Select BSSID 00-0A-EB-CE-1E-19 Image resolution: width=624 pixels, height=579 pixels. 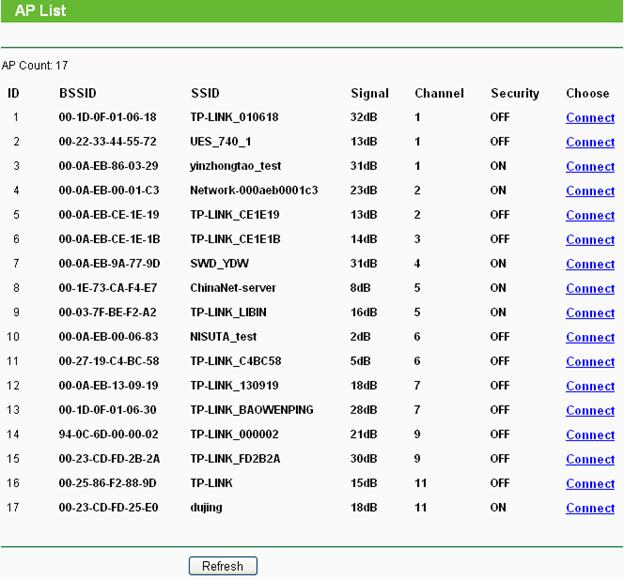click(109, 214)
